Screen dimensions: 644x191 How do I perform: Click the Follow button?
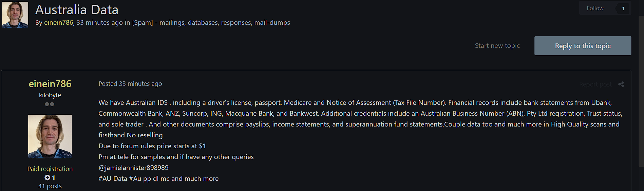click(x=595, y=8)
